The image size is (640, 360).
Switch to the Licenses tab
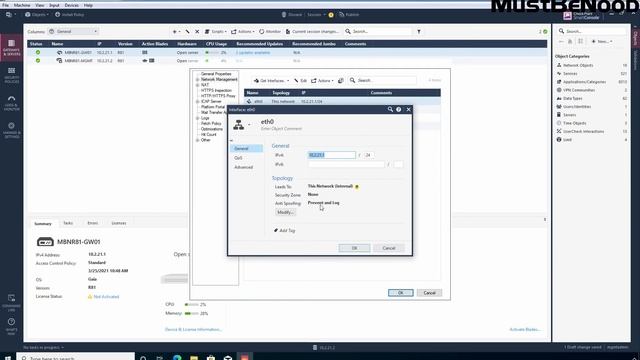click(119, 223)
